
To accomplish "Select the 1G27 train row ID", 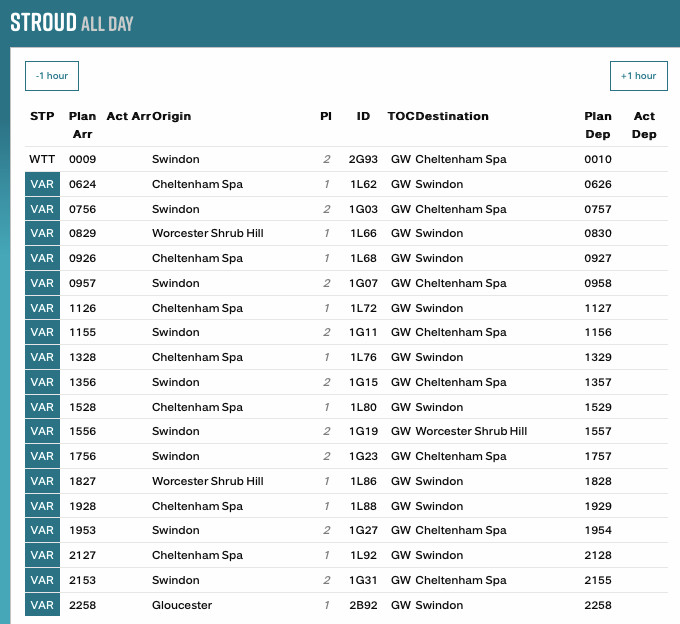I will click(x=363, y=531).
